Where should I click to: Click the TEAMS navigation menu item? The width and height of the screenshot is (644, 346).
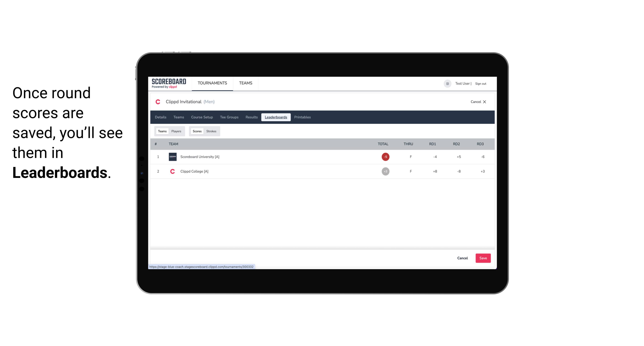click(x=246, y=83)
